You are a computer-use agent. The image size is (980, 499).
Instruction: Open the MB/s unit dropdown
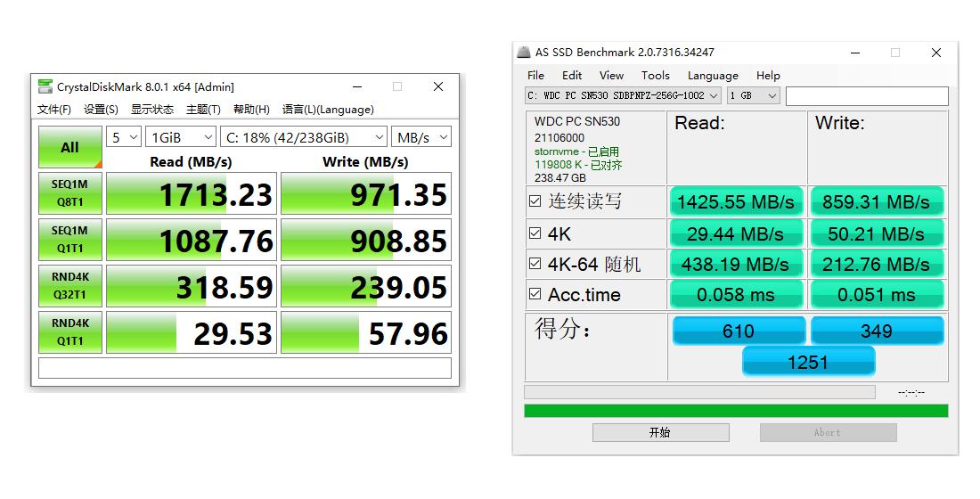[421, 137]
